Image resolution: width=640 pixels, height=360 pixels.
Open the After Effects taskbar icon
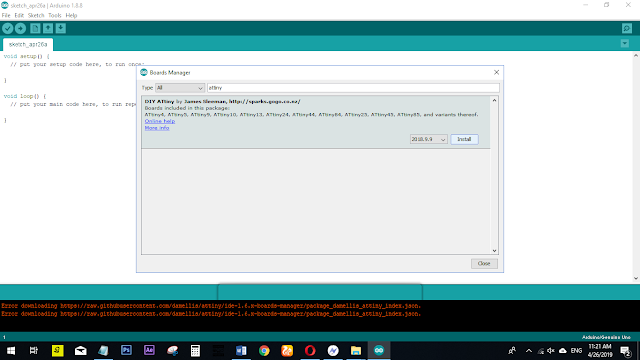coord(149,351)
